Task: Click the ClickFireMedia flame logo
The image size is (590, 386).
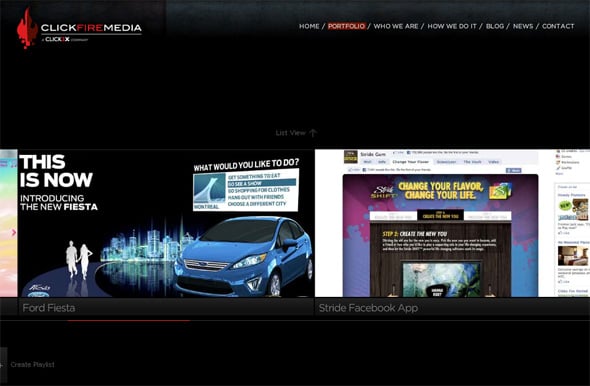Action: 27,29
